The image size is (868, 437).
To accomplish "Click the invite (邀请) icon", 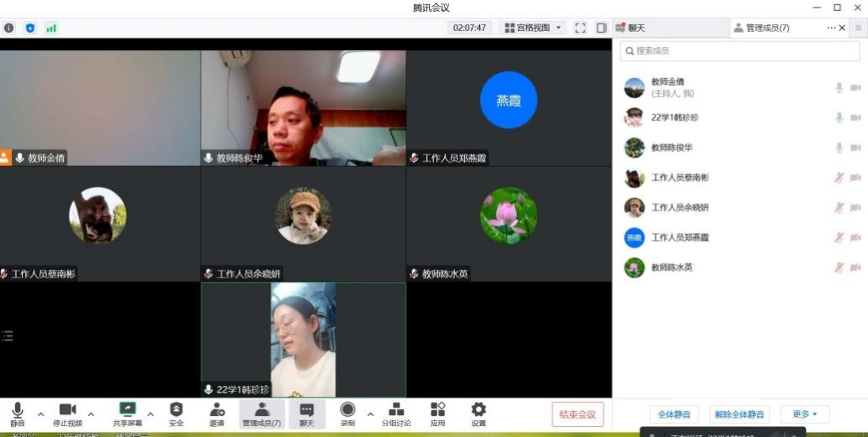I will pos(217,409).
